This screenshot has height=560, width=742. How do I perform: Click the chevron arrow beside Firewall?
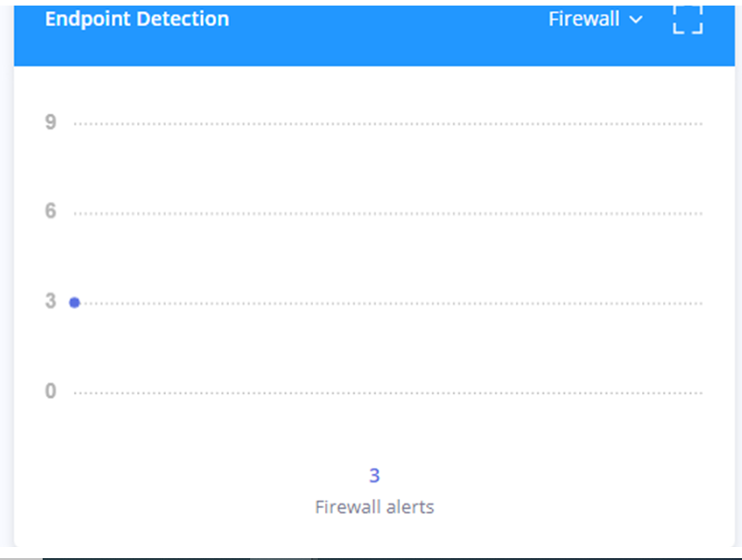click(x=635, y=19)
